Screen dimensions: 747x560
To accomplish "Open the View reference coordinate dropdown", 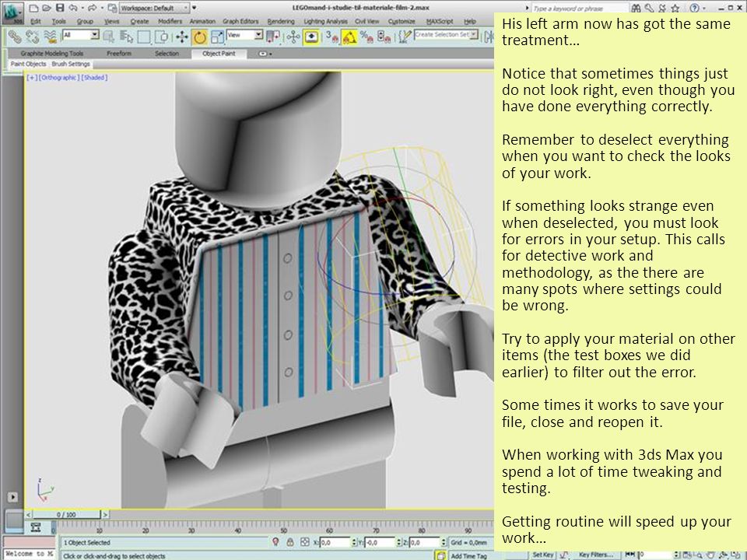I will click(x=244, y=35).
